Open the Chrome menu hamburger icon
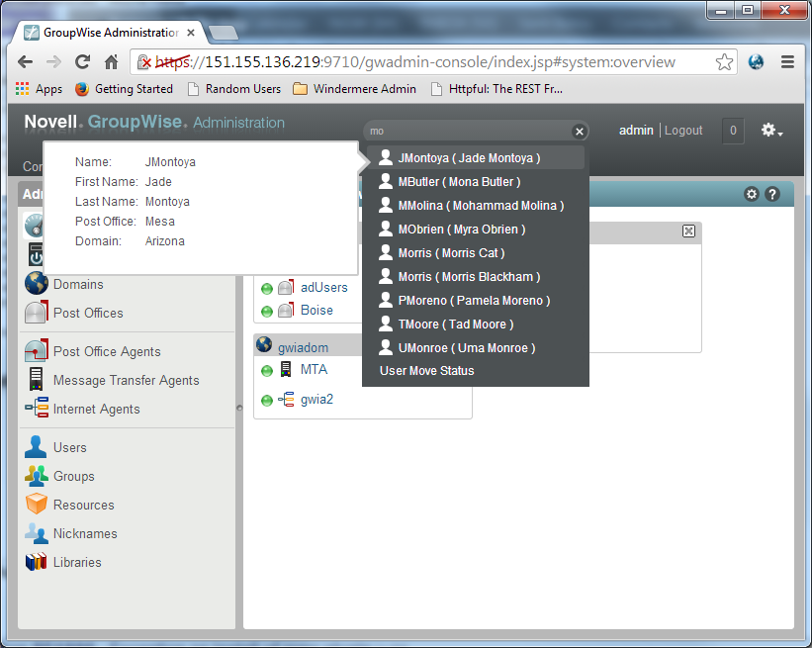The width and height of the screenshot is (812, 648). tap(787, 62)
